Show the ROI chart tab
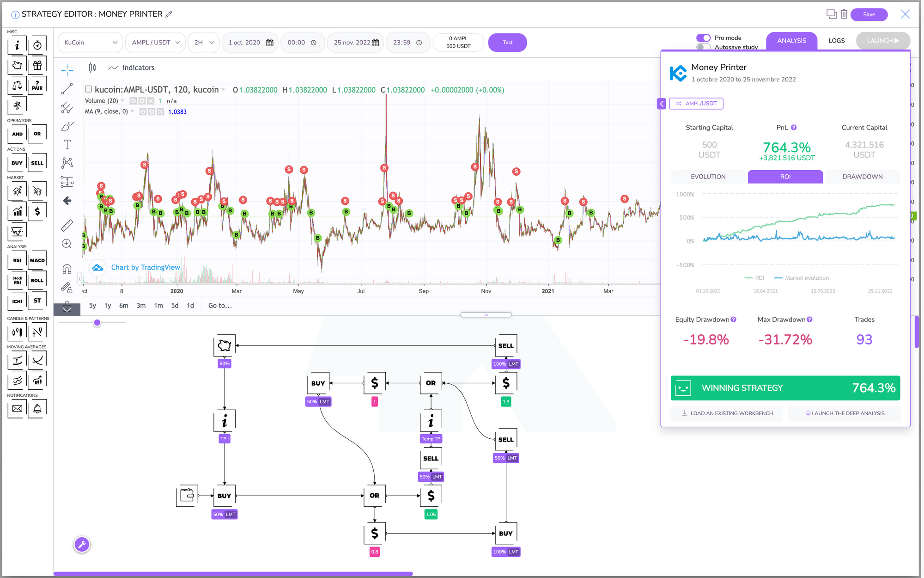 coord(785,177)
